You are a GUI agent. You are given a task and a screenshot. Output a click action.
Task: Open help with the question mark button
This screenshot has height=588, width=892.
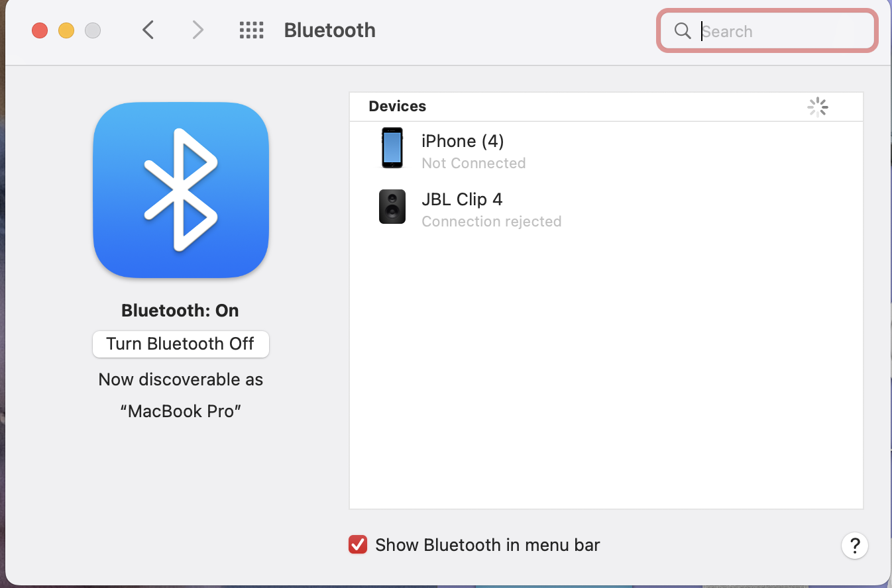(x=855, y=546)
